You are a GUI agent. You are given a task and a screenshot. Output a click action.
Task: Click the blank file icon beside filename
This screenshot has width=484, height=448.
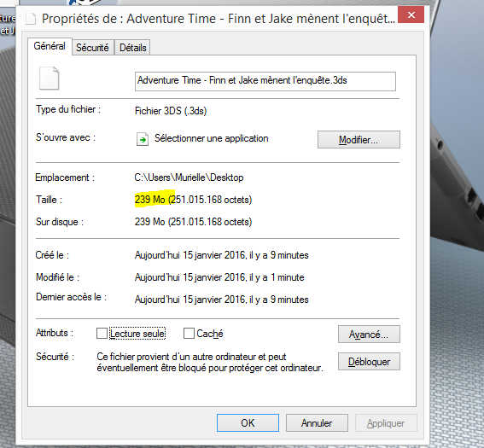point(49,78)
